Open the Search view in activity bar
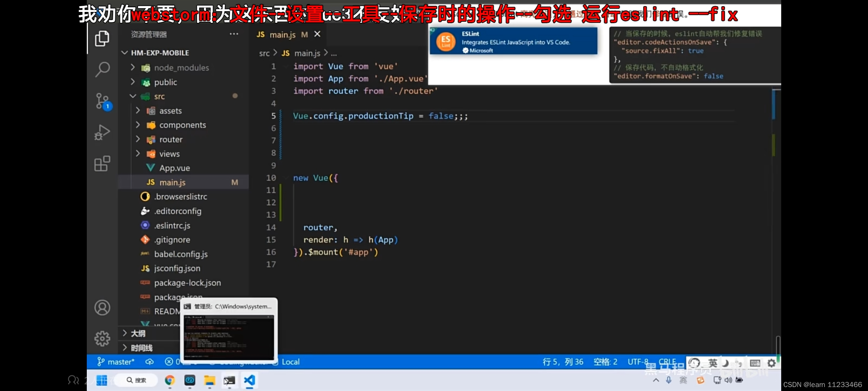 coord(102,69)
